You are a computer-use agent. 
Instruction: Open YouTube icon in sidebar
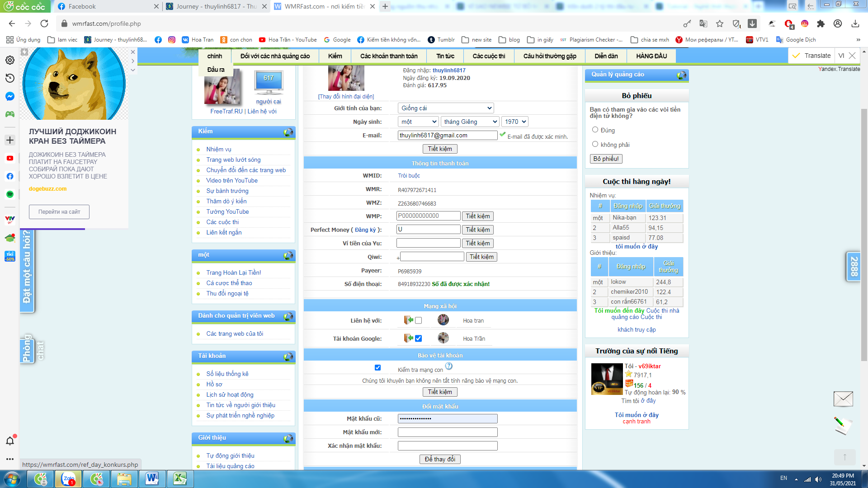coord(9,158)
